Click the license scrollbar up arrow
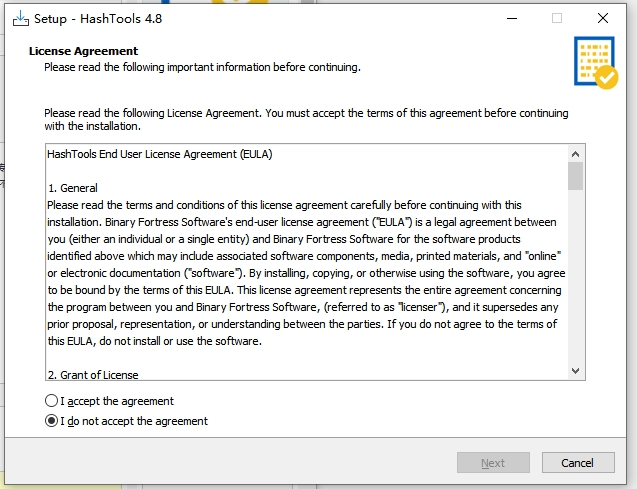The width and height of the screenshot is (637, 489). point(575,154)
